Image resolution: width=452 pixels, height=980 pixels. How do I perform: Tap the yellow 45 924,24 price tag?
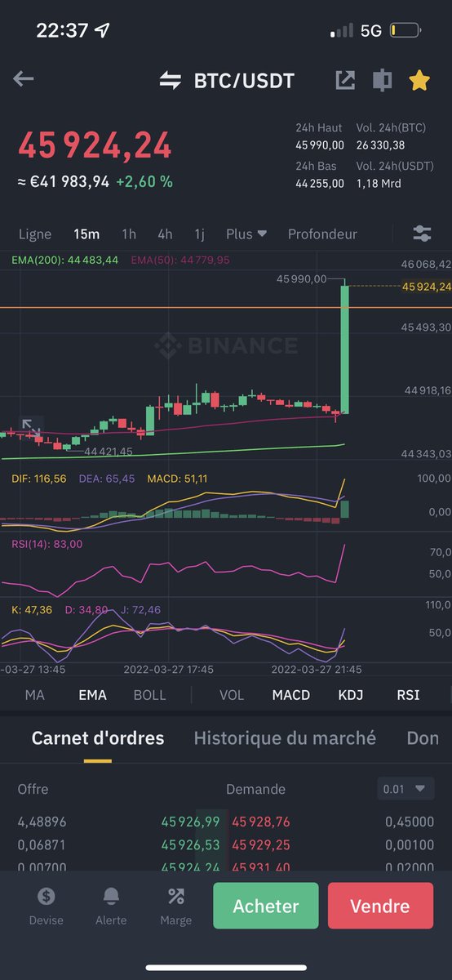427,287
